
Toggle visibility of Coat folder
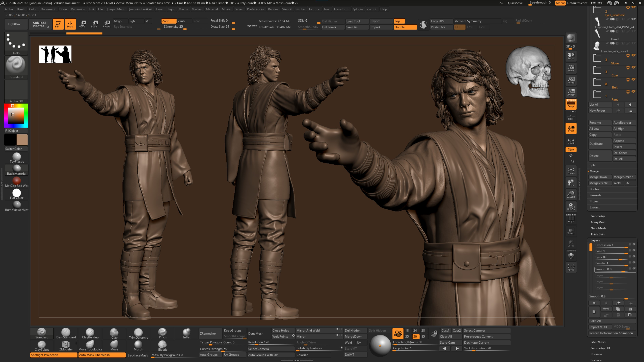tap(633, 67)
